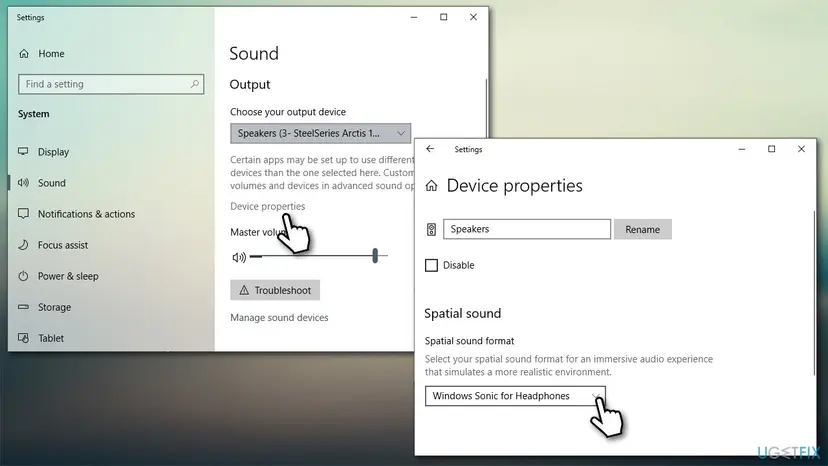The image size is (828, 466).
Task: Open Tablet settings
Action: tap(51, 338)
